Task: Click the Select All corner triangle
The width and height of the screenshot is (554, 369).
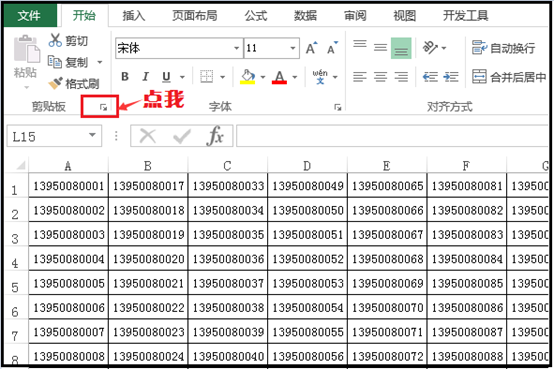Action: coord(20,165)
